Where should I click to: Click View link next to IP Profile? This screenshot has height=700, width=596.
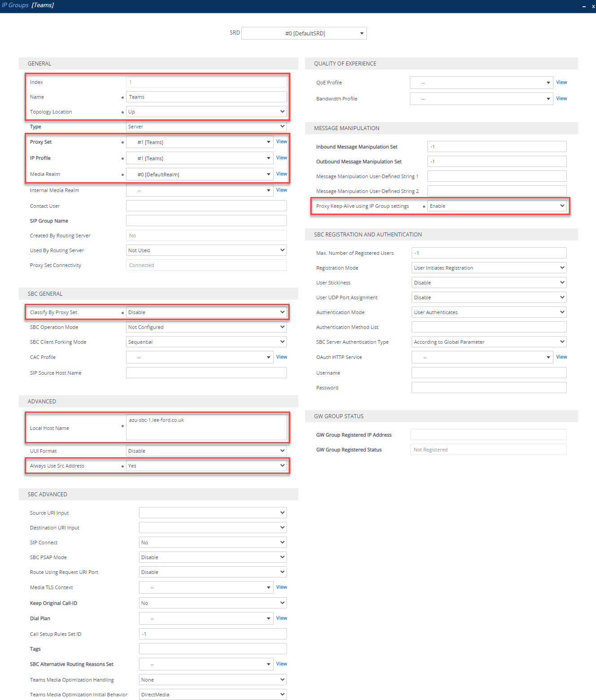(282, 158)
